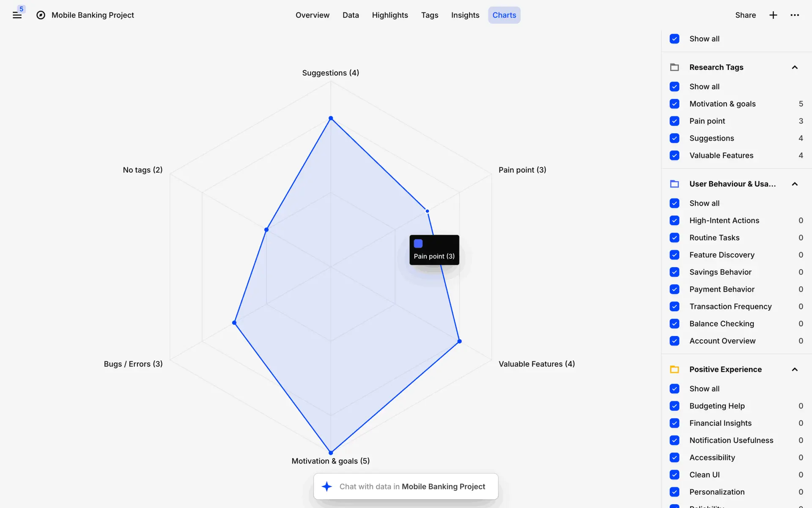Click the compass project icon
812x508 pixels.
[x=41, y=15]
